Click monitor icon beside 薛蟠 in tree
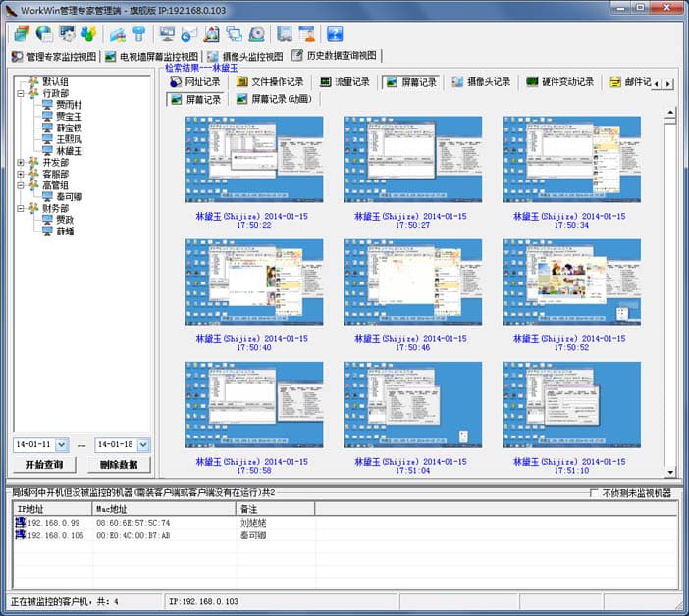 pos(47,231)
